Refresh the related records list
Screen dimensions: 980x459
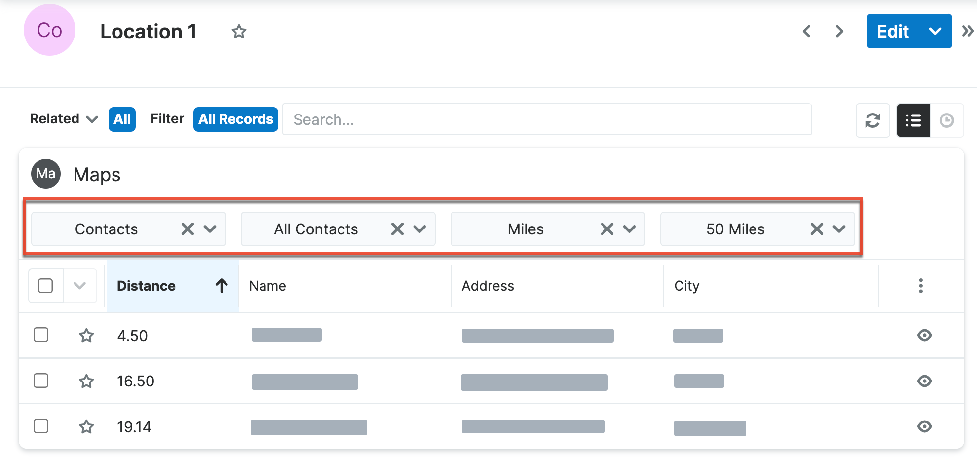(x=872, y=120)
